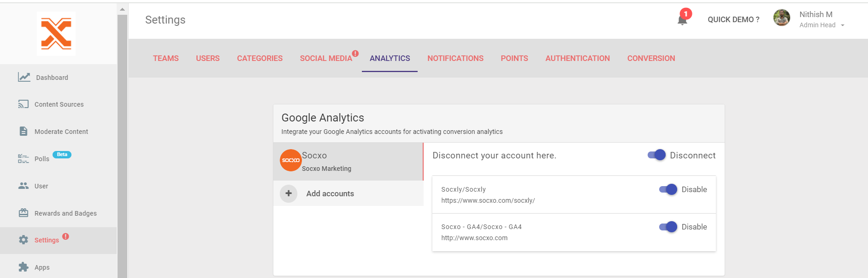Click the orange Socxo account logo
Screen dimensions: 868x278
click(291, 160)
